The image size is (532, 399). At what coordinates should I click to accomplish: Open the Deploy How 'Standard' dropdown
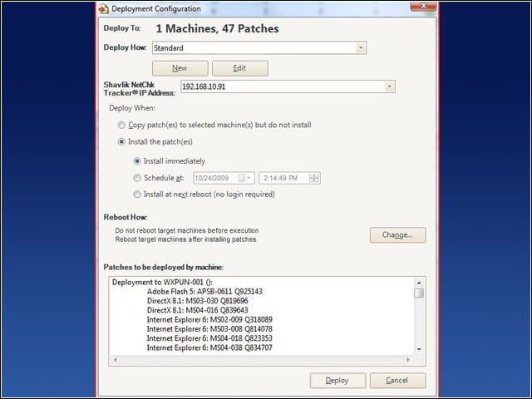(259, 48)
